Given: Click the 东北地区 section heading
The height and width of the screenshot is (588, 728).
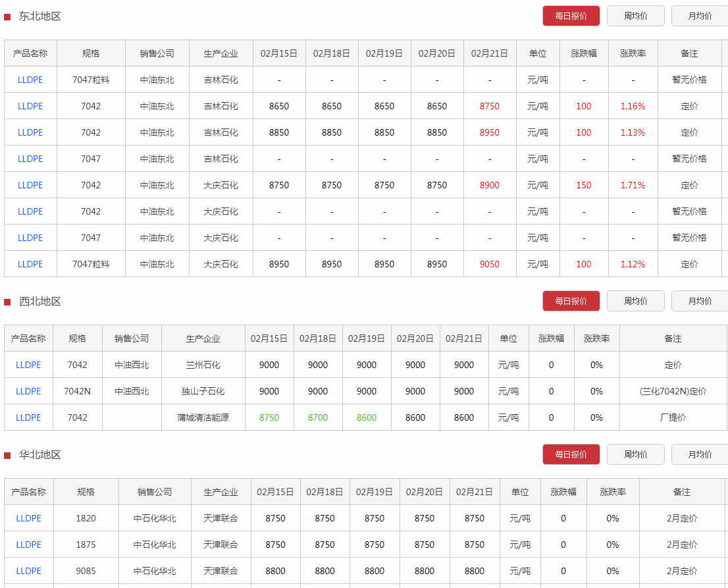Looking at the screenshot, I should click(x=40, y=16).
